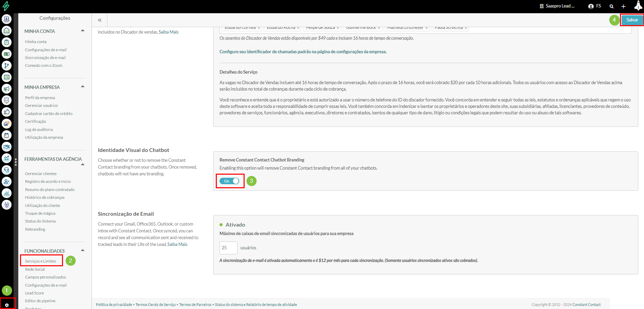Image resolution: width=644 pixels, height=309 pixels.
Task: Open the FS user avatar menu
Action: (595, 6)
